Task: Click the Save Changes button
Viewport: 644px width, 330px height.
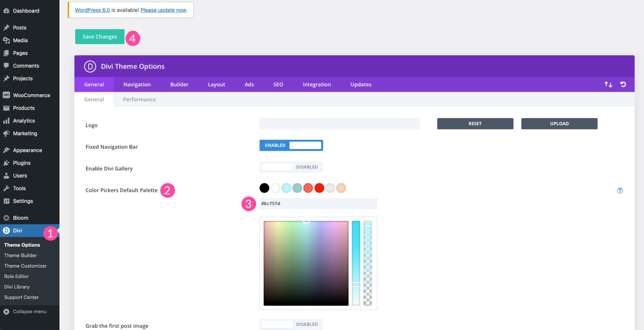Action: [99, 36]
